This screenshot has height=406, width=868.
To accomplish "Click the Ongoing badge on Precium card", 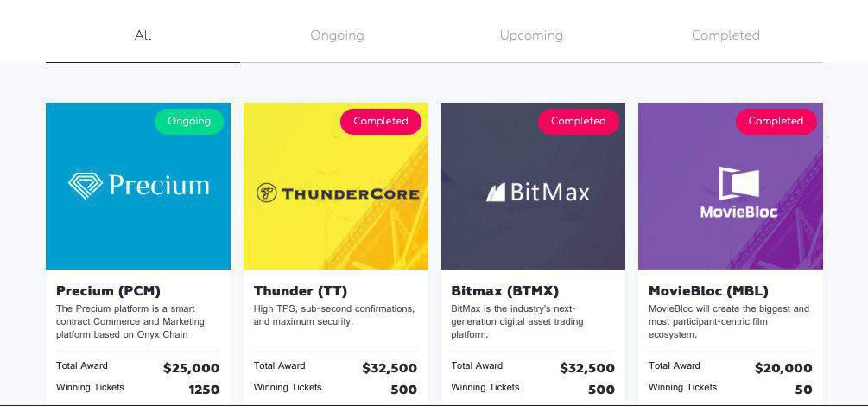I will (189, 121).
